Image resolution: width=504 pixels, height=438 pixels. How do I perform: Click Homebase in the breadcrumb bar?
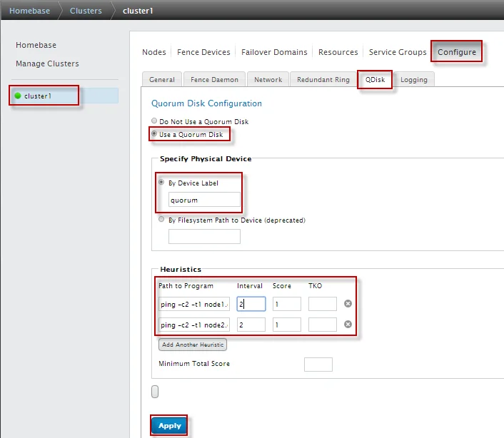pos(29,11)
